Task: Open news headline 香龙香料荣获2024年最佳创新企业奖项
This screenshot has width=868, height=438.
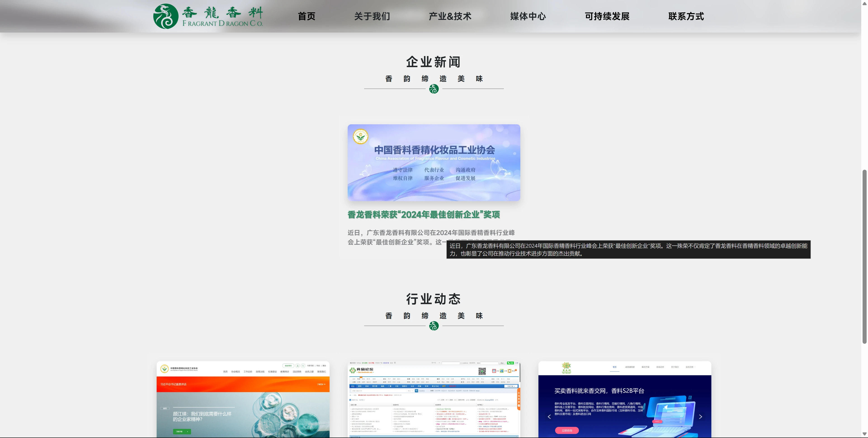Action: click(424, 215)
